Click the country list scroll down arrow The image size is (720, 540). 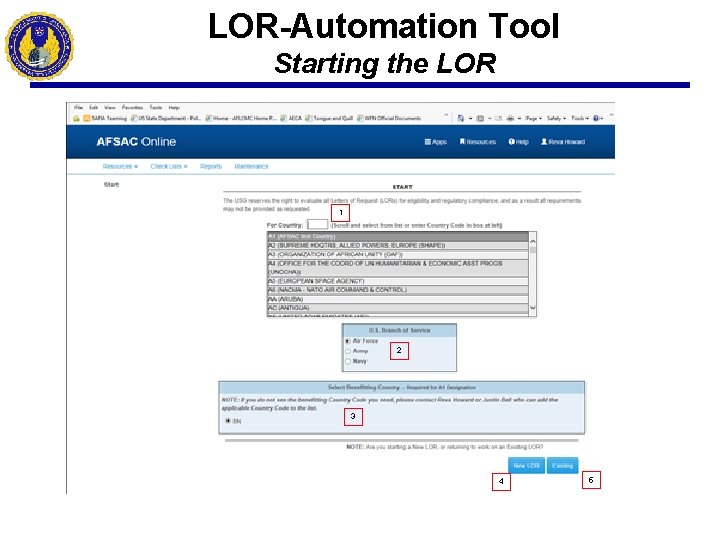tap(533, 308)
